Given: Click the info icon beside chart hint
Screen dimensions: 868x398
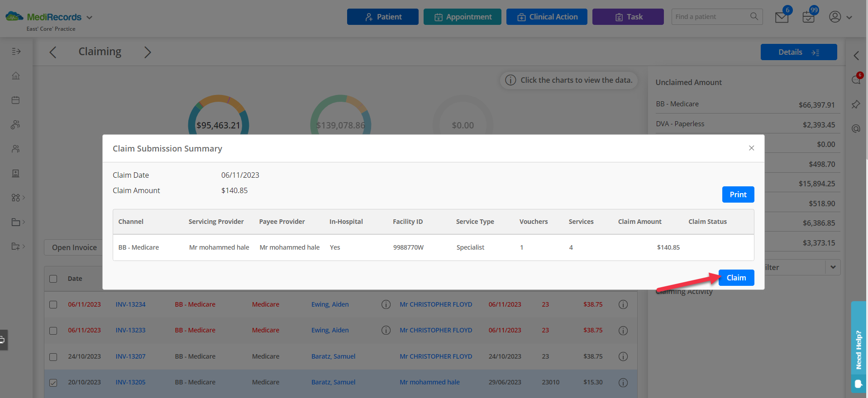Looking at the screenshot, I should click(x=510, y=80).
